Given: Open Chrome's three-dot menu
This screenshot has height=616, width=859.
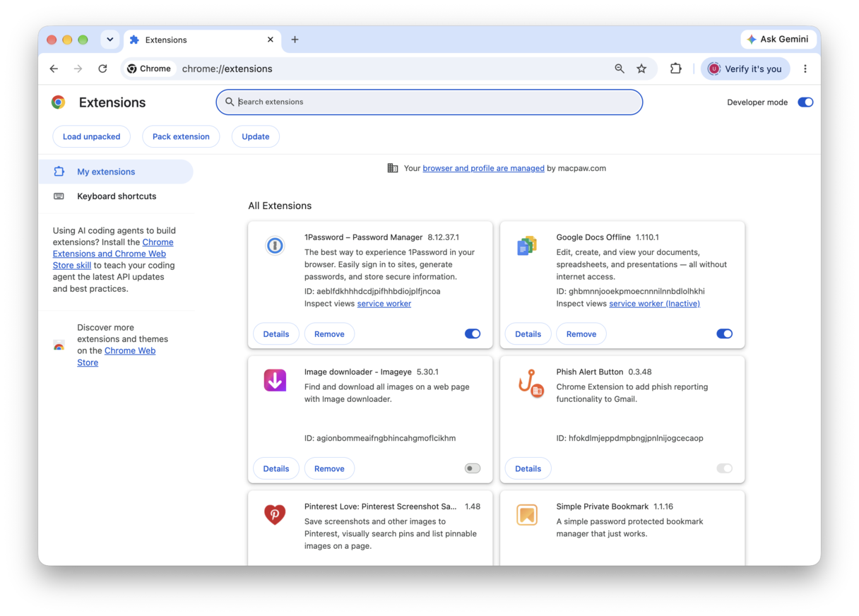Looking at the screenshot, I should coord(805,69).
